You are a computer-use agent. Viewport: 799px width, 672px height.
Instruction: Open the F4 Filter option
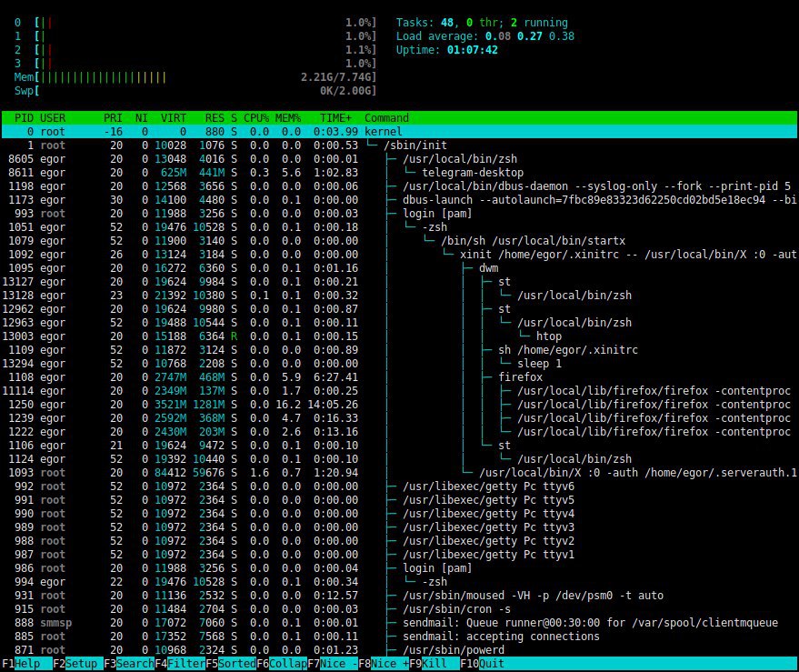(180, 663)
